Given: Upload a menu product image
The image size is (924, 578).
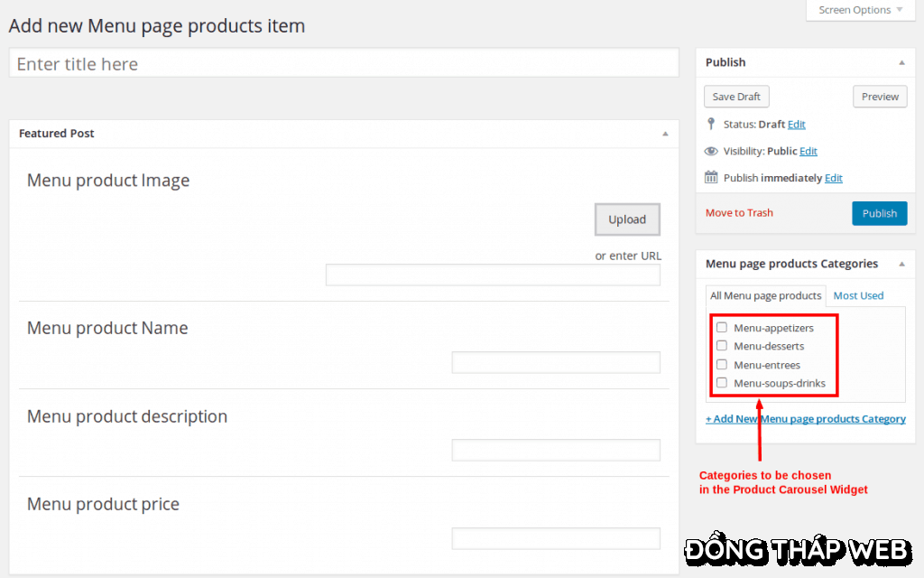Looking at the screenshot, I should [627, 219].
